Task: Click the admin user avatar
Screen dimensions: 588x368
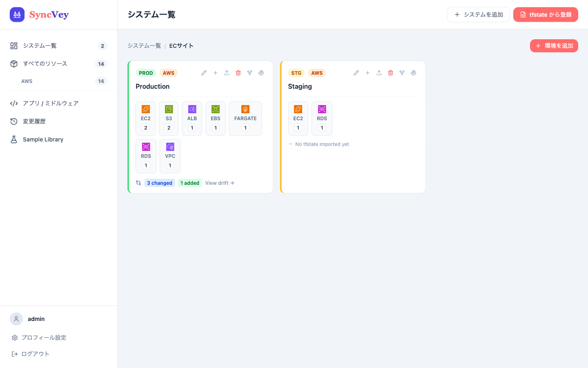Action: coord(16,319)
